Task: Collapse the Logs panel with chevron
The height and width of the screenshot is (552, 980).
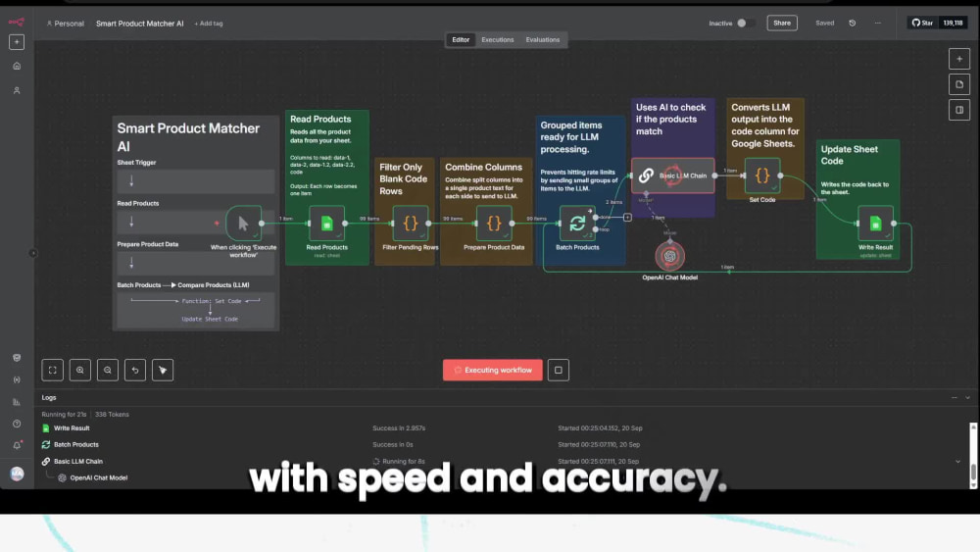Action: (x=967, y=398)
